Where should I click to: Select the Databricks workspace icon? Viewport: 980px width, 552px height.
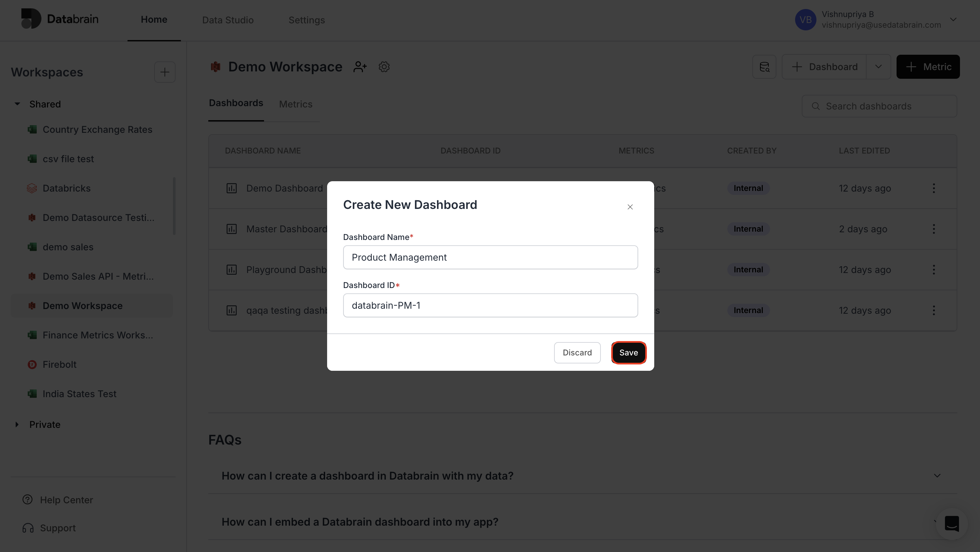point(32,188)
